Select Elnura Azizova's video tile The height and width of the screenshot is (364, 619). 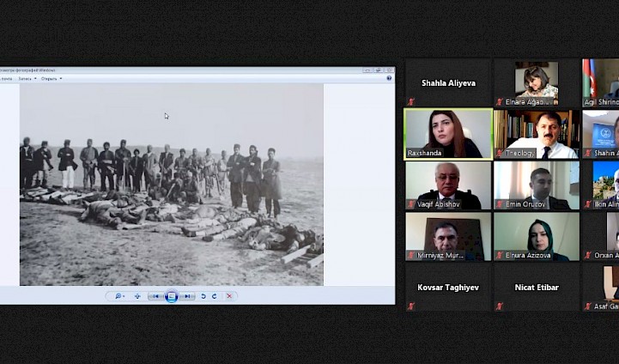tap(537, 236)
